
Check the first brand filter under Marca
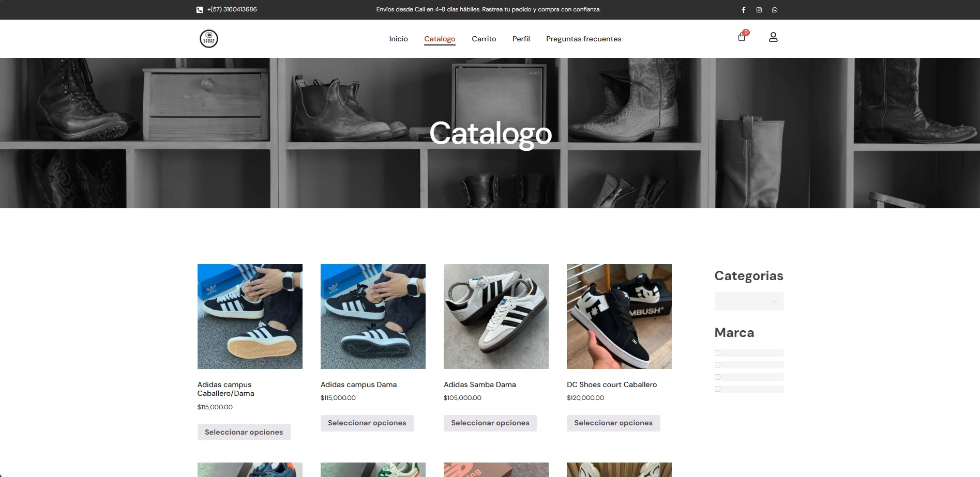[717, 352]
